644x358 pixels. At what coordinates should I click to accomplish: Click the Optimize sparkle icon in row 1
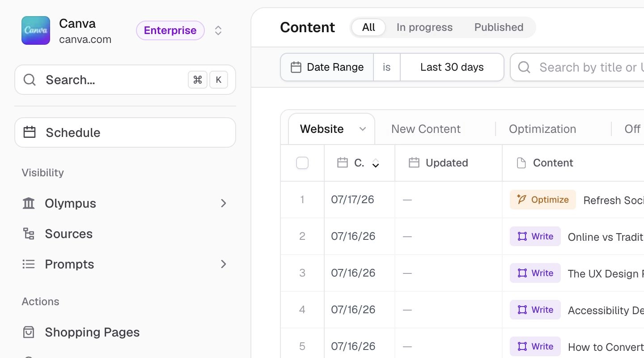point(521,200)
